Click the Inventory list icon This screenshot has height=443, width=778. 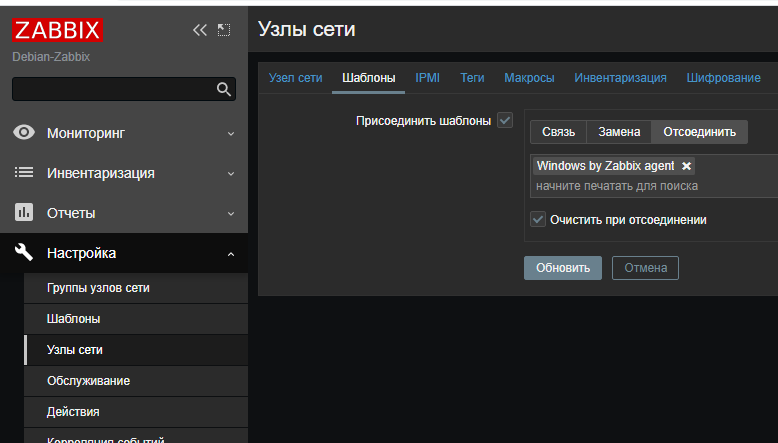tap(24, 173)
